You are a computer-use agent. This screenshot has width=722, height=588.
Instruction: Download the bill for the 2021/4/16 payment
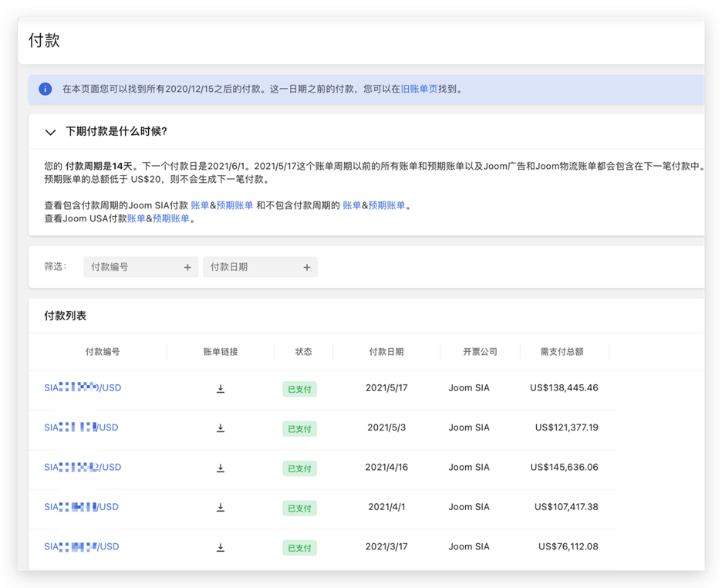tap(220, 468)
